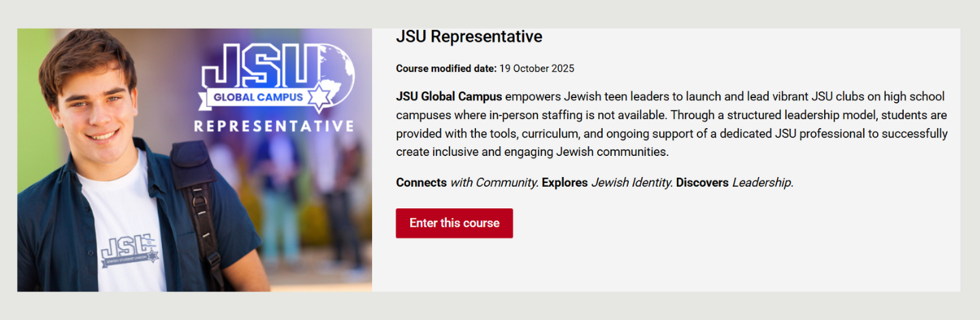Click the Star of David banner icon
This screenshot has height=320, width=980.
[x=319, y=97]
